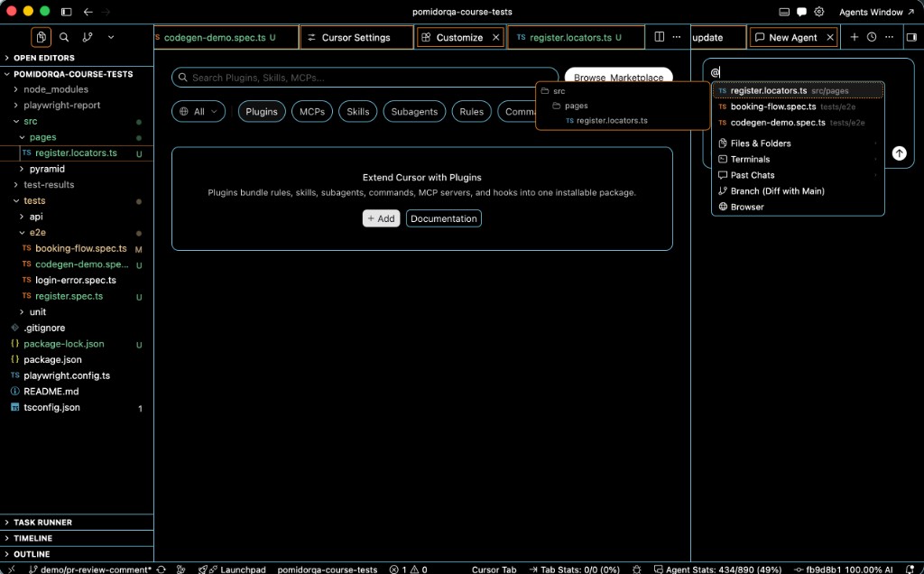Screen dimensions: 924x574
Task: Select the Subagents filter pill
Action: [414, 111]
